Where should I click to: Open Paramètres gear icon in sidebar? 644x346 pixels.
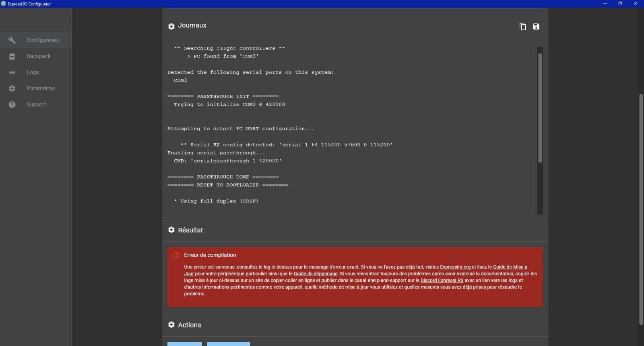click(12, 89)
